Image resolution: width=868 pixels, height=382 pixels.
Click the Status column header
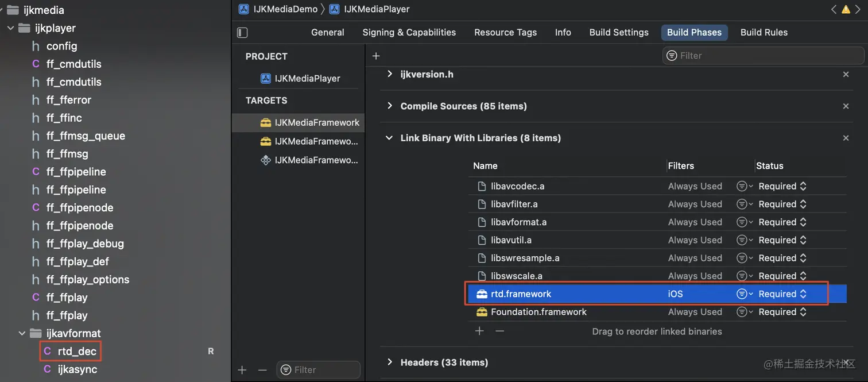click(769, 165)
